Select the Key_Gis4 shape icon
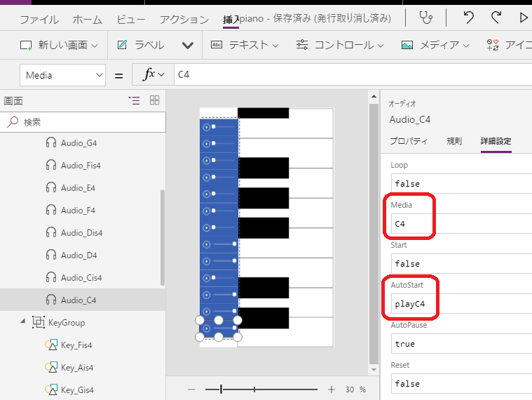Screen dimensions: 532x400 (51, 389)
